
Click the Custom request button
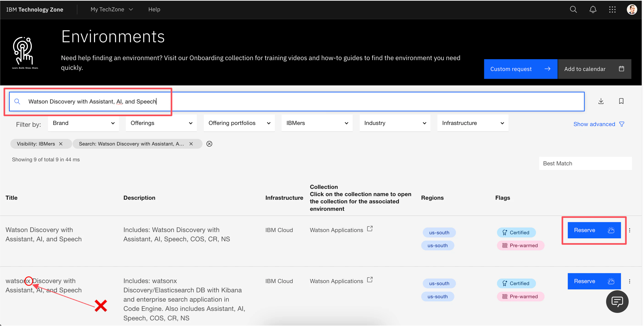click(520, 69)
